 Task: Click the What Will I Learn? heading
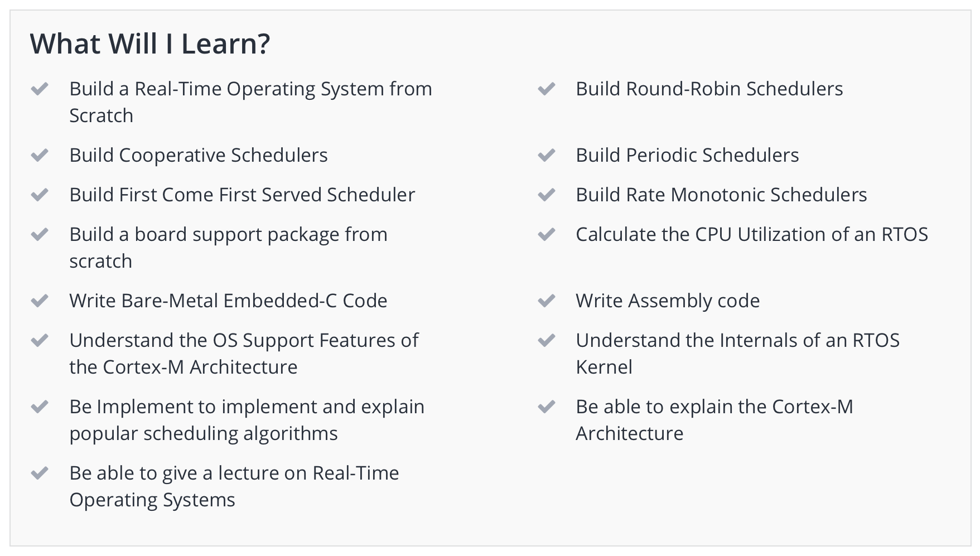[150, 43]
